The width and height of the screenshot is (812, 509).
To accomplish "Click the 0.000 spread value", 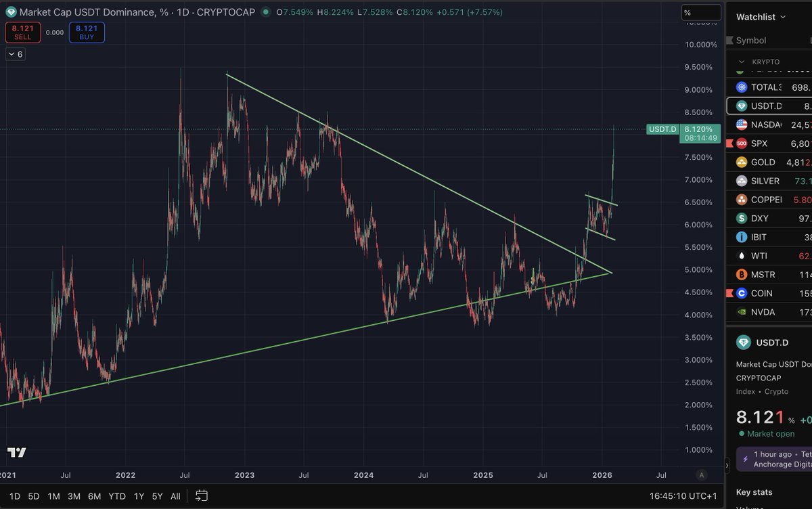I will tap(55, 32).
